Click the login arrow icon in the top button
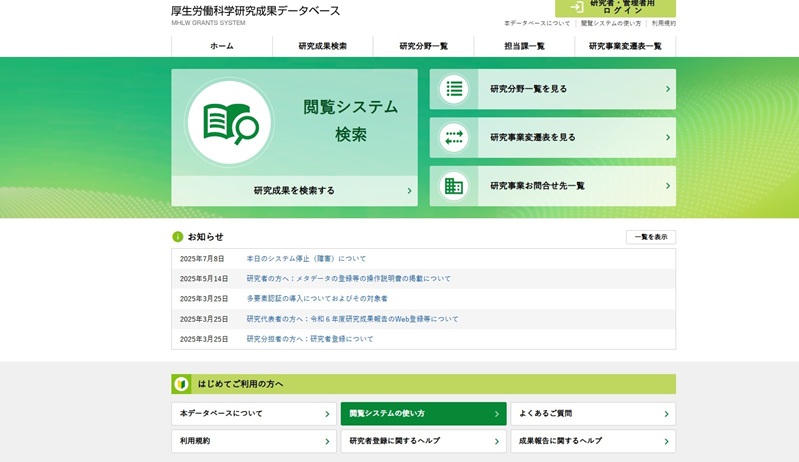The width and height of the screenshot is (799, 462). 576,7
